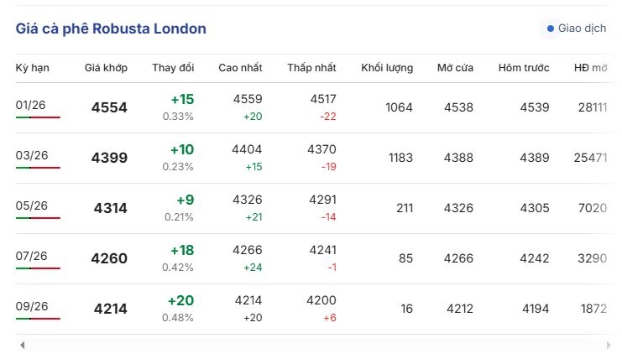This screenshot has height=364, width=622.
Task: Click the right scroll arrow icon
Action: point(609,345)
